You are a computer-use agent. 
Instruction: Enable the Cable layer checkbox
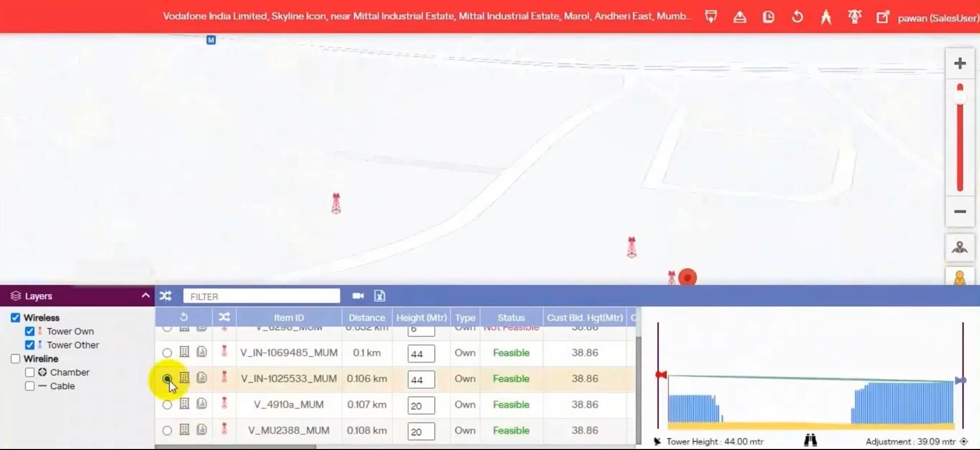click(x=30, y=386)
